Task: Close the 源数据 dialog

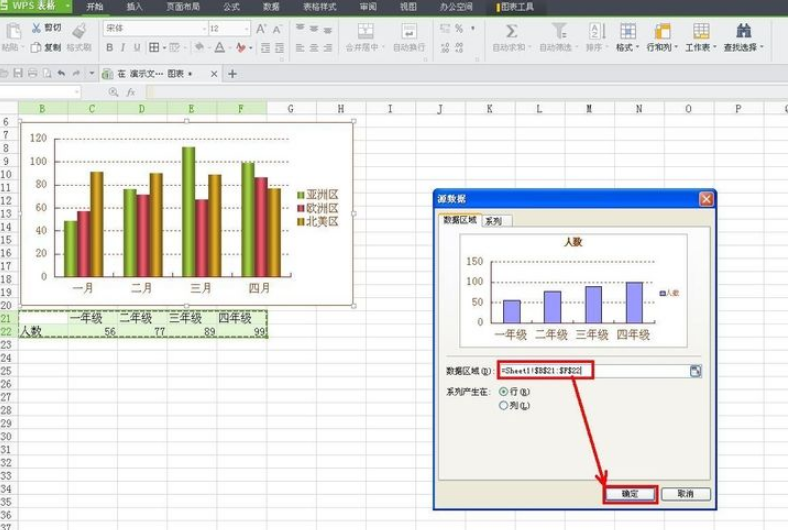Action: 706,199
